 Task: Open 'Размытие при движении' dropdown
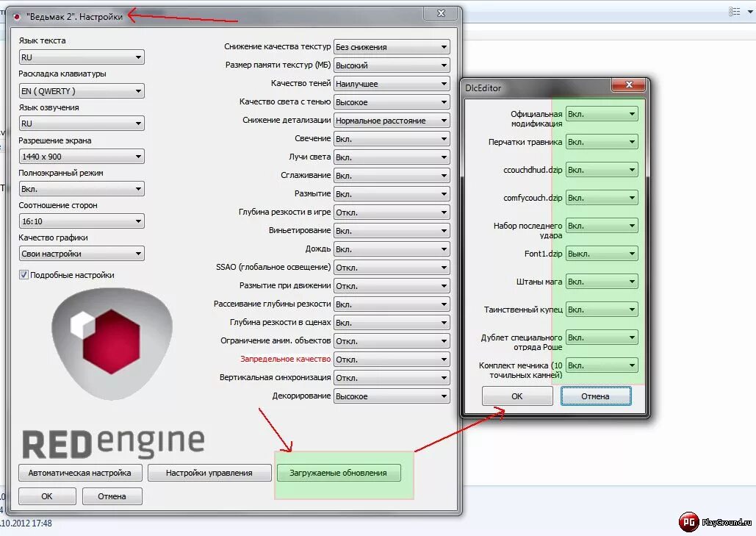pos(392,285)
